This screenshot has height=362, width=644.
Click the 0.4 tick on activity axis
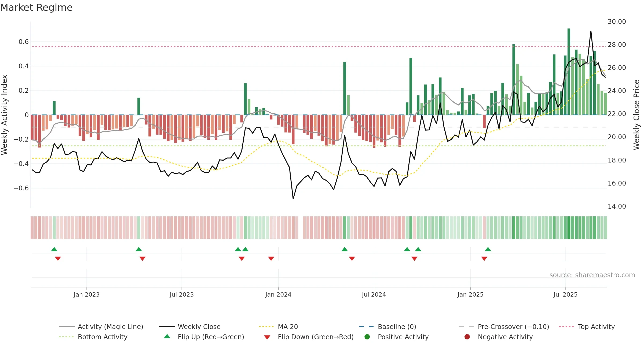point(24,66)
